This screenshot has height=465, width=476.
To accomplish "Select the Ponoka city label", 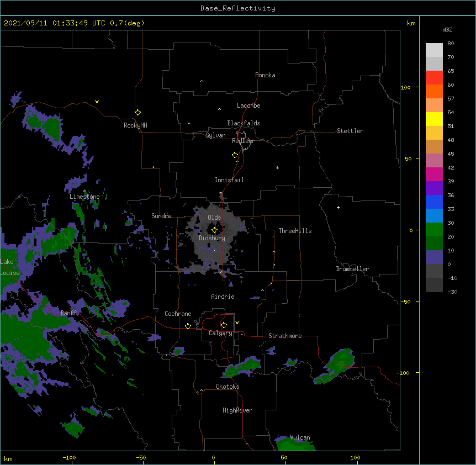I will pyautogui.click(x=265, y=75).
